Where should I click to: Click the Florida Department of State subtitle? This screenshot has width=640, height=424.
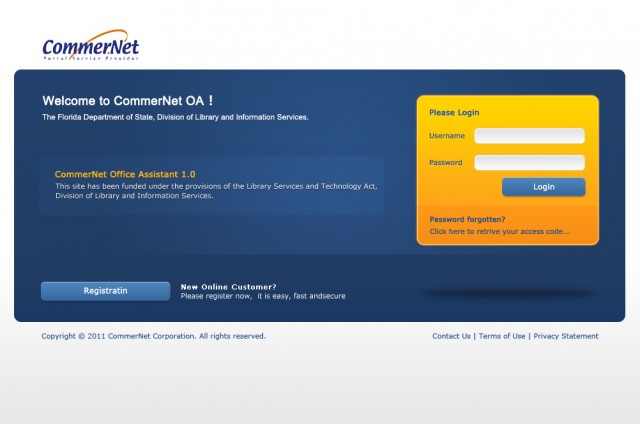(175, 117)
